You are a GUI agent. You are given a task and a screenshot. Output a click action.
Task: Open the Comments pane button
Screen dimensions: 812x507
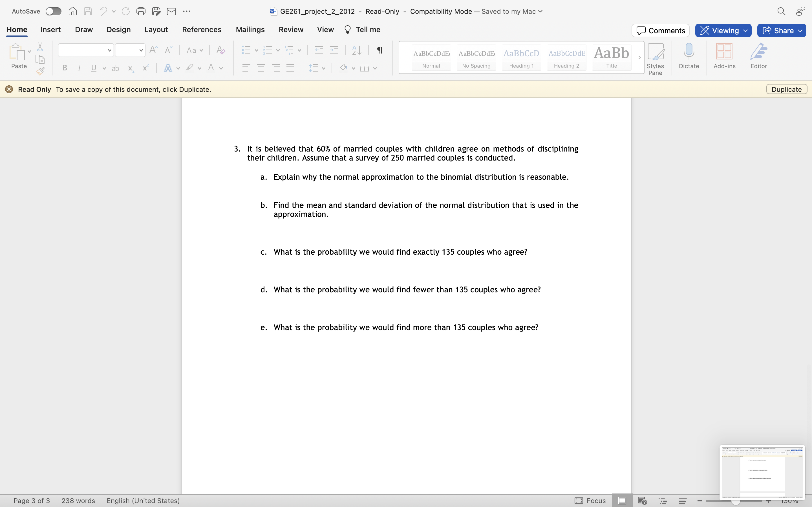point(660,30)
